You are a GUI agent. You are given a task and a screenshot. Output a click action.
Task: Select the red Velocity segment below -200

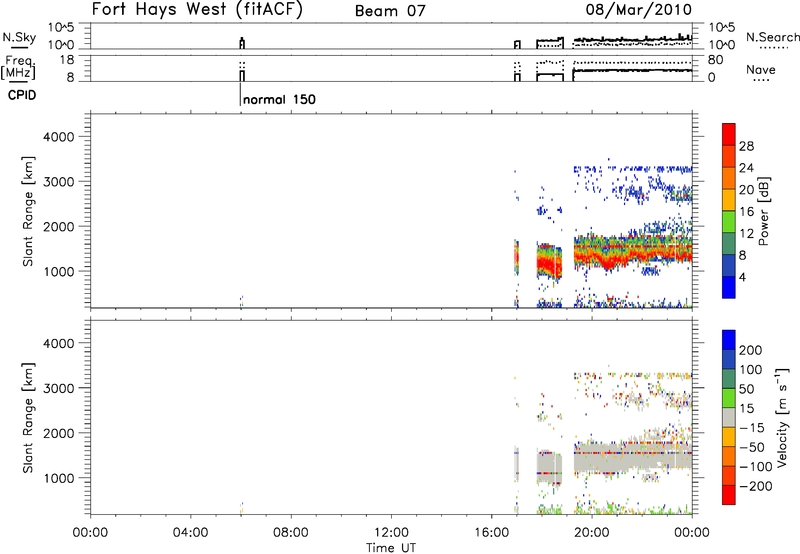[x=729, y=495]
